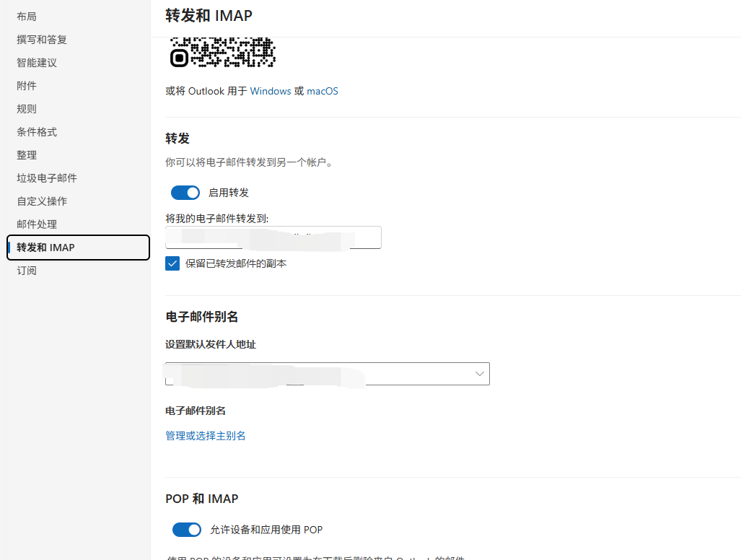Switch to the 垃圾电子邮件 section
The height and width of the screenshot is (560, 741).
(45, 178)
